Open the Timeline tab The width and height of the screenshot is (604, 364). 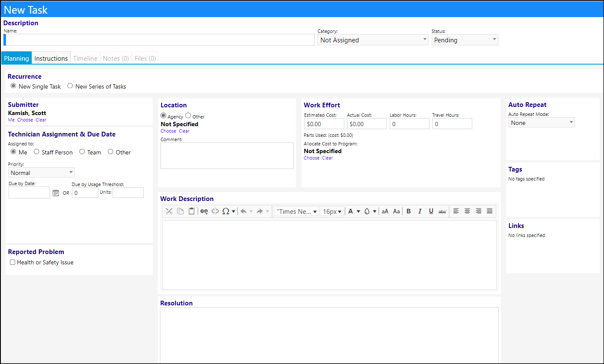pos(85,58)
